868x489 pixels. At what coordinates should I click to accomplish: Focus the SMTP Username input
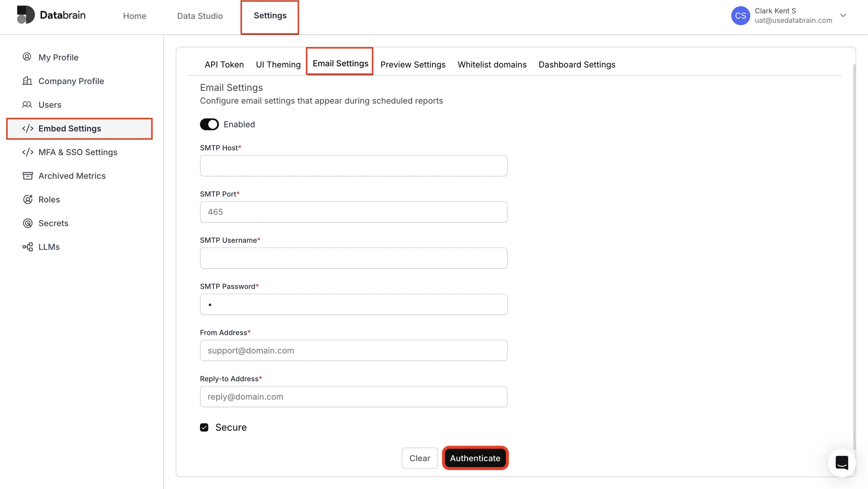click(354, 258)
